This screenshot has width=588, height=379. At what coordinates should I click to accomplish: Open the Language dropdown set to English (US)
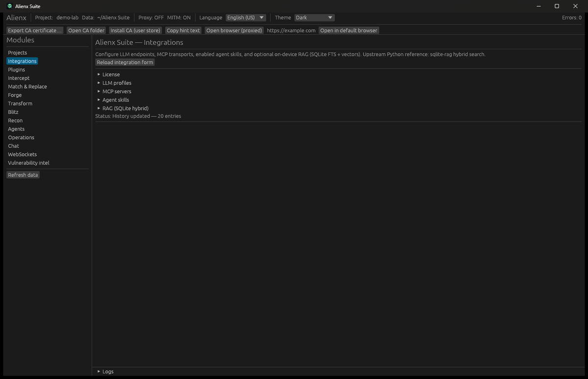pyautogui.click(x=245, y=18)
